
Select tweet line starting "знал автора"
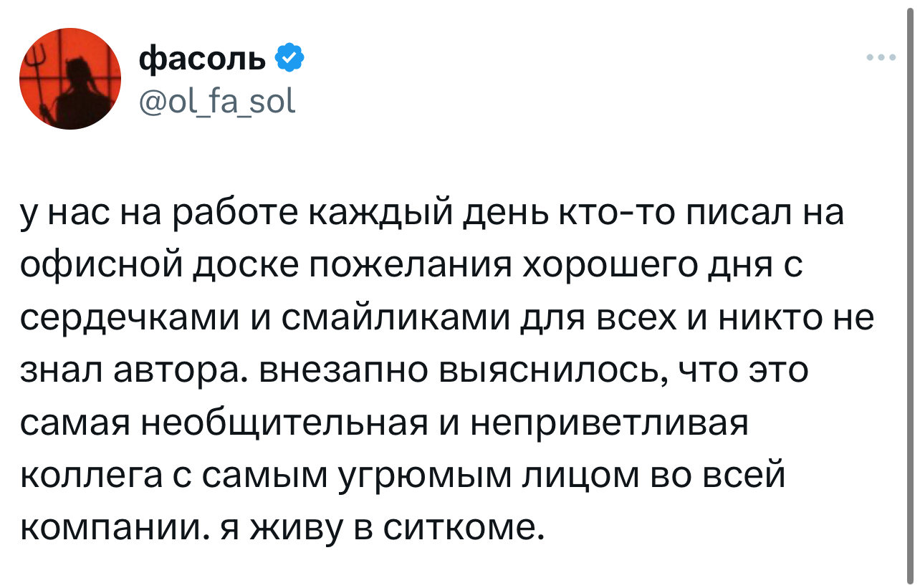click(413, 371)
